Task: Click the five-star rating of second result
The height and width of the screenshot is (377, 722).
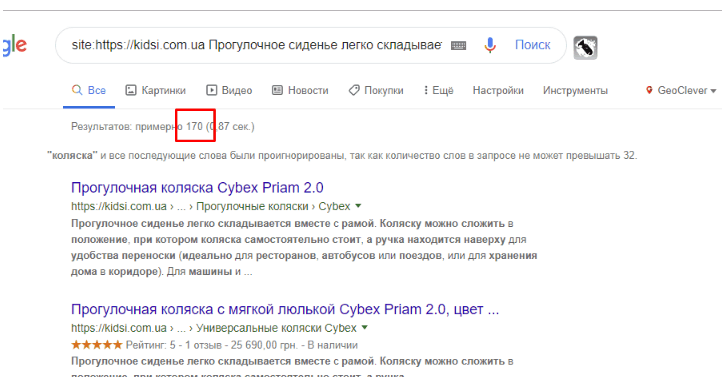Action: pyautogui.click(x=97, y=344)
